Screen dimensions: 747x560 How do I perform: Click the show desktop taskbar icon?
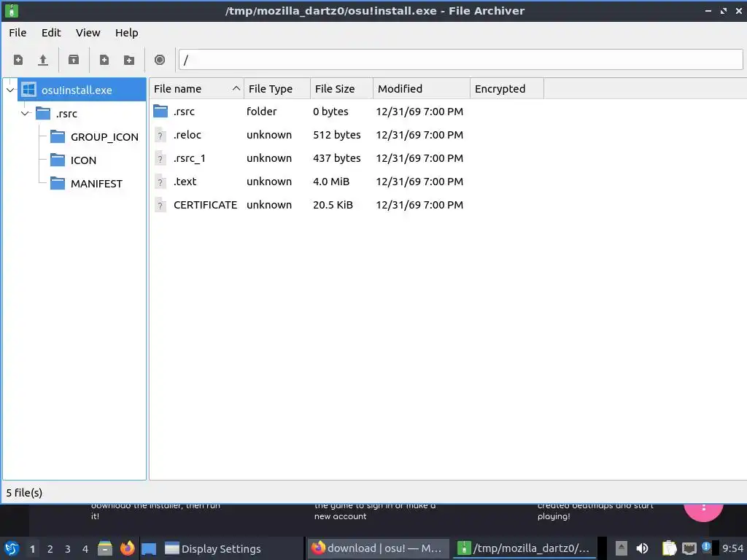click(x=149, y=548)
